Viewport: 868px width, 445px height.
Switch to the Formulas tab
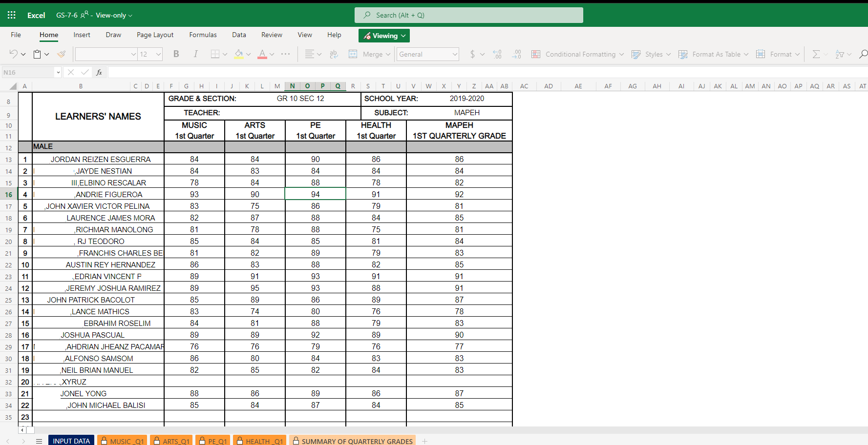click(203, 35)
